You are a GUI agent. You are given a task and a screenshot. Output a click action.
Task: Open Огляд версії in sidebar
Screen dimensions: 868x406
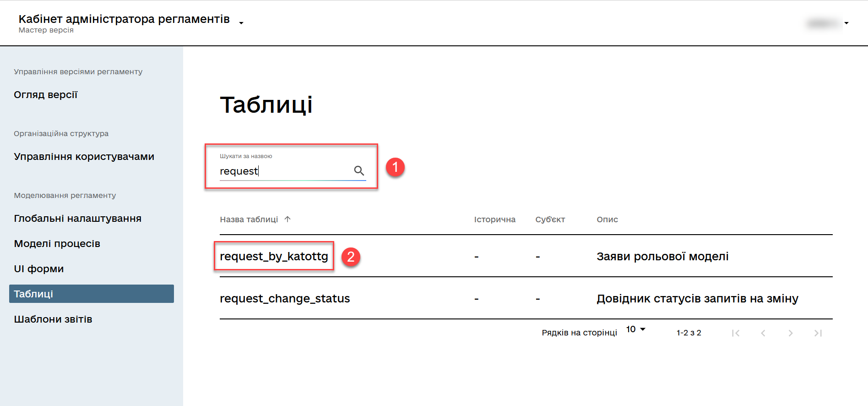(x=46, y=95)
